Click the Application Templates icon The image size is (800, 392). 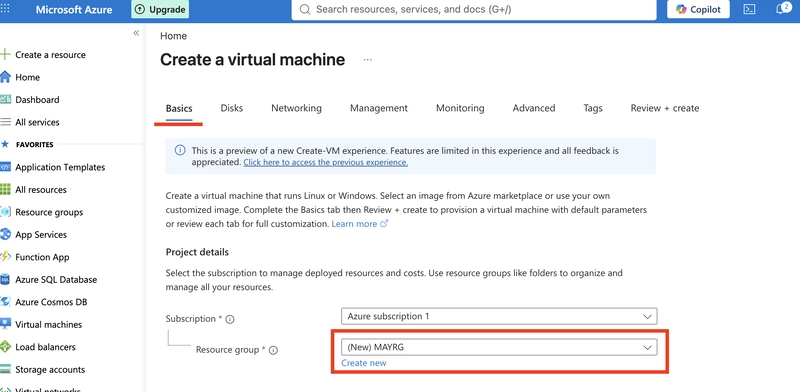[5, 167]
